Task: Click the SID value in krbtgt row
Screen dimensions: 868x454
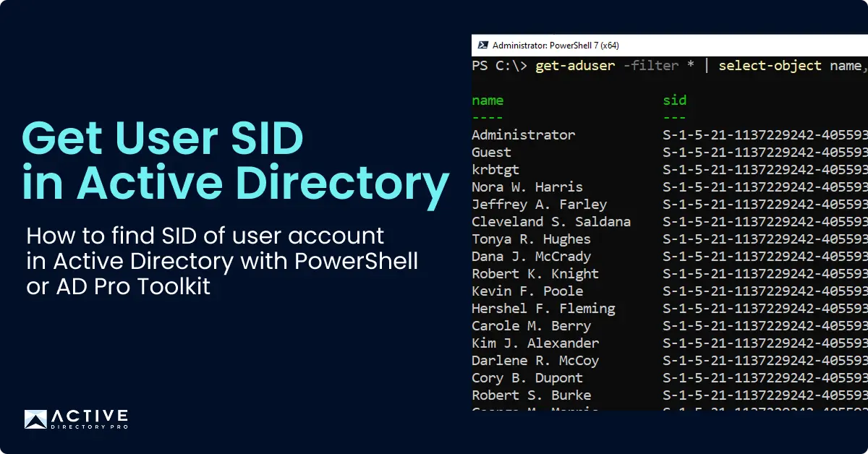Action: pyautogui.click(x=765, y=170)
